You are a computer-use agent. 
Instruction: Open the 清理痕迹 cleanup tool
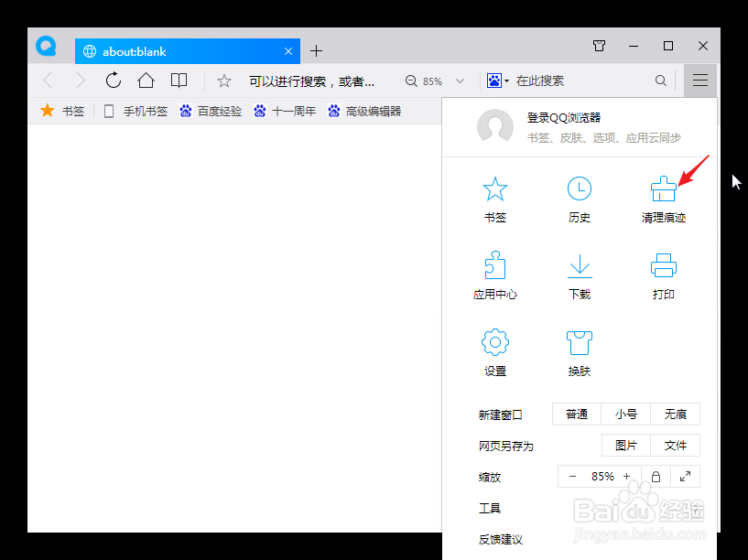(663, 197)
